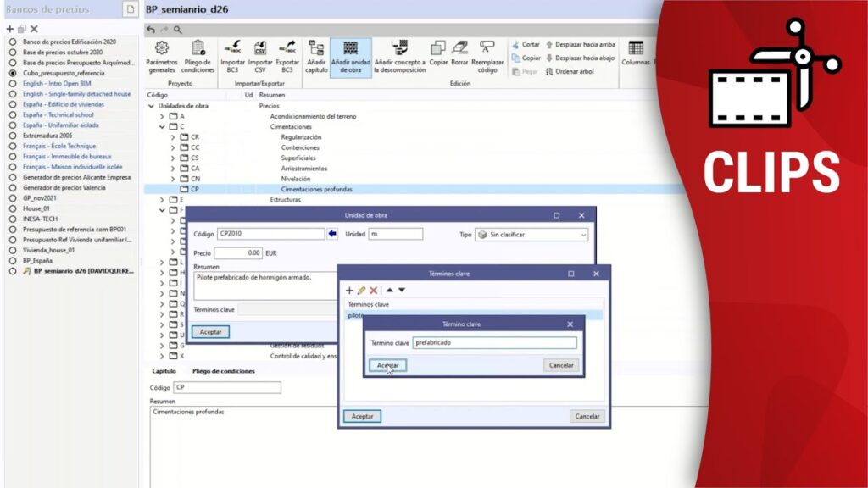Viewport: 868px width, 488px height.
Task: Switch to the Pliego de condiciones tab
Action: 223,371
